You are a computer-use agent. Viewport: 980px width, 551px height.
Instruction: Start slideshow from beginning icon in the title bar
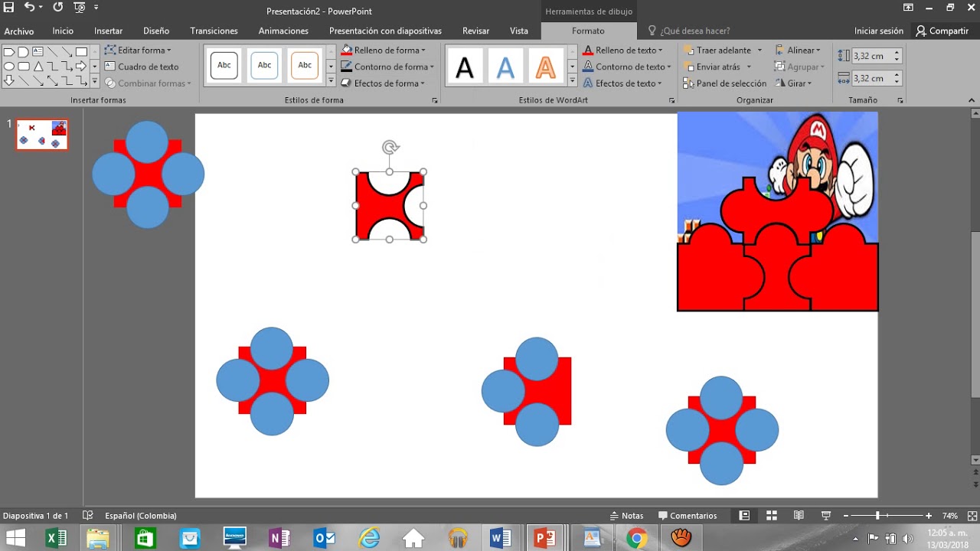[80, 8]
